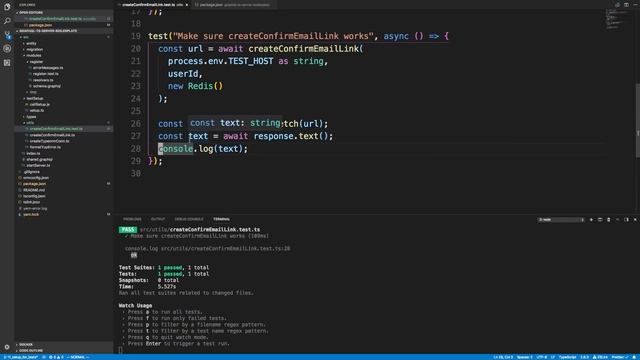Viewport: 640px width, 360px height.
Task: Open the Extensions view in activity bar
Action: coord(7,62)
